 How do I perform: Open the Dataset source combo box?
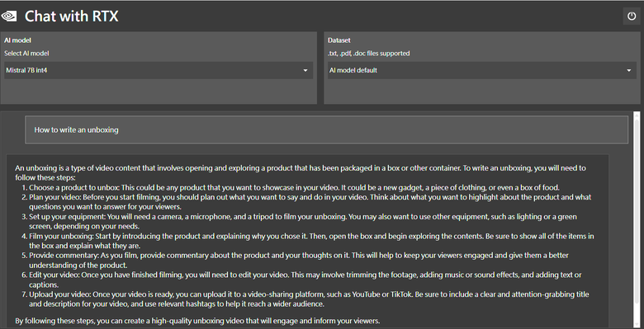pos(482,71)
